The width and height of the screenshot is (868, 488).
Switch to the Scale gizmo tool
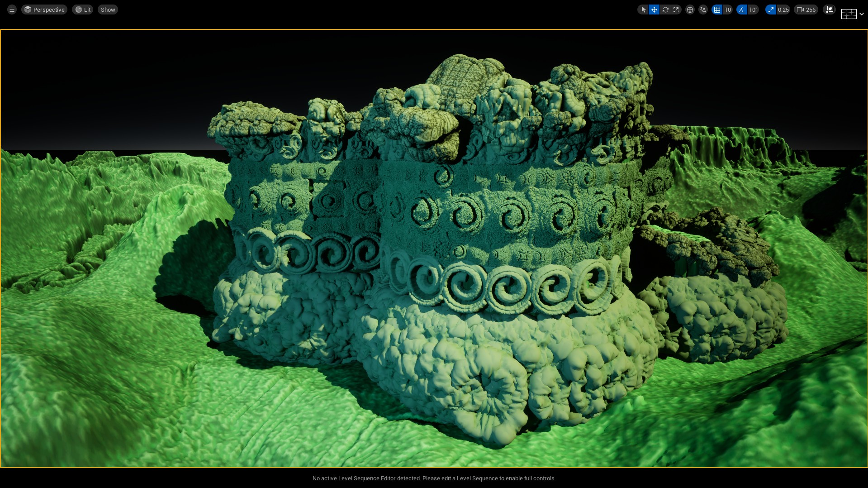tap(676, 10)
